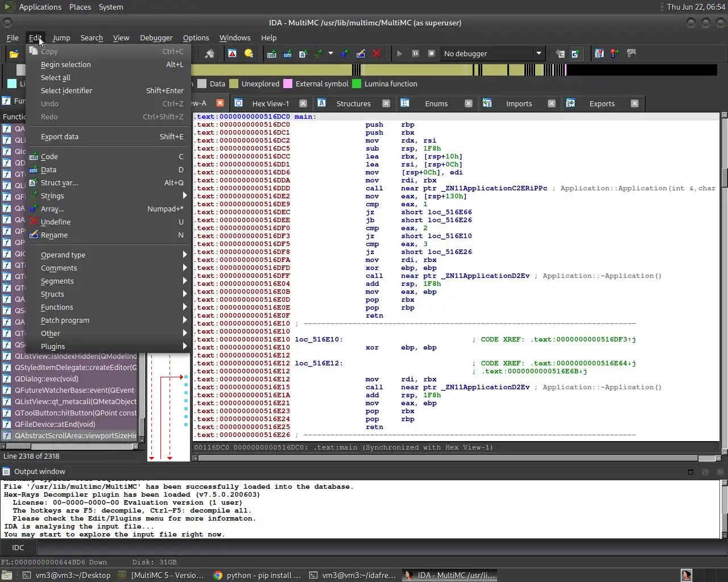Click the blue star plus toolbar icon
Screen dimensions: 728x582
click(x=345, y=53)
